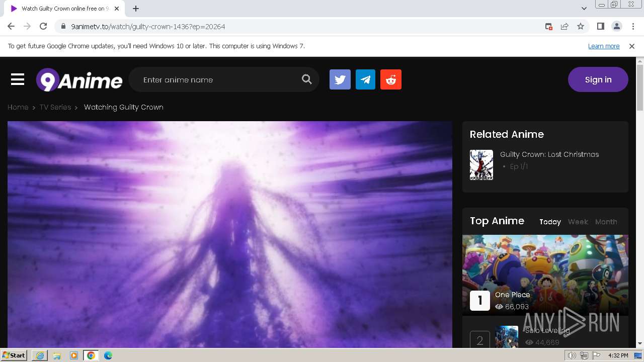The image size is (644, 362).
Task: Open Lost Christmas thumbnail
Action: point(481,165)
